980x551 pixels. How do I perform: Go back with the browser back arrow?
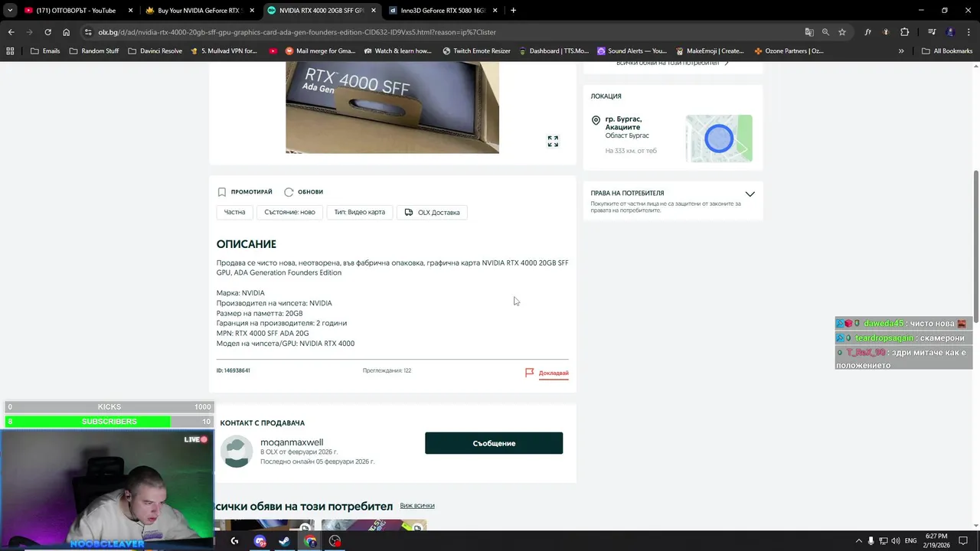pos(11,32)
